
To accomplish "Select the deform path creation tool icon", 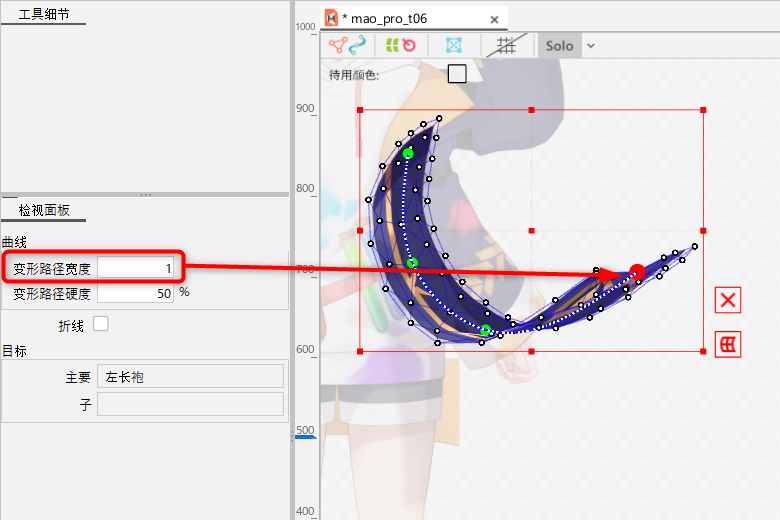I will point(338,45).
